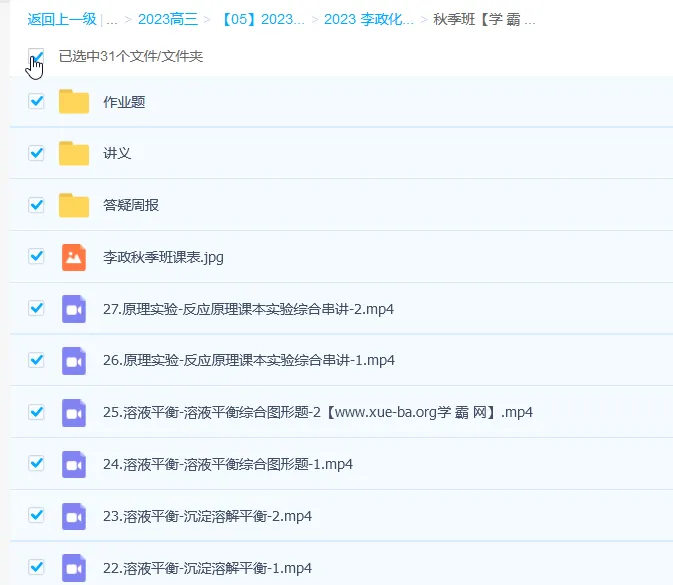Click video icon of 27.原理实验 file
Image resolution: width=673 pixels, height=585 pixels.
click(x=74, y=309)
